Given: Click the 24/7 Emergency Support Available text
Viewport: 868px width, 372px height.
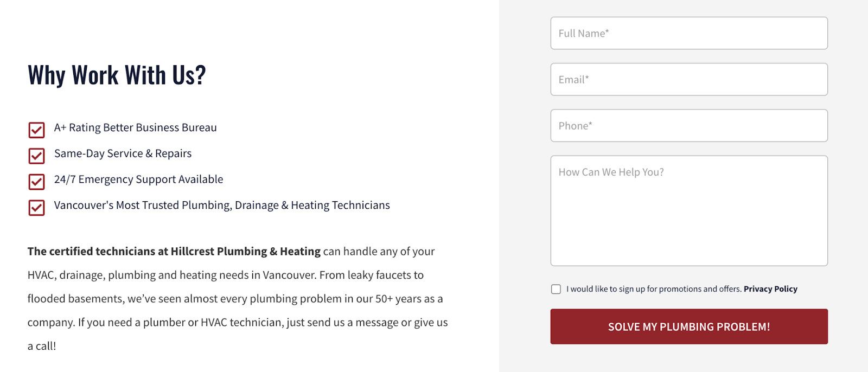Looking at the screenshot, I should [x=138, y=179].
